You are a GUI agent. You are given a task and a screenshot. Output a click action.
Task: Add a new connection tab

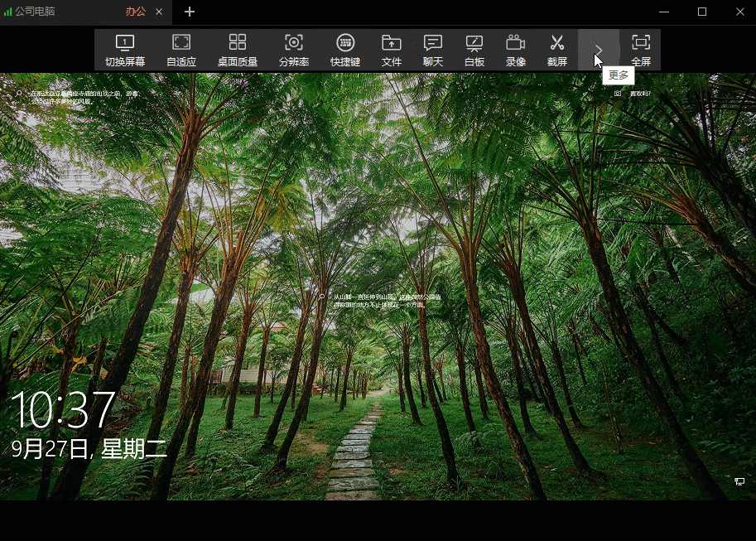(x=190, y=12)
